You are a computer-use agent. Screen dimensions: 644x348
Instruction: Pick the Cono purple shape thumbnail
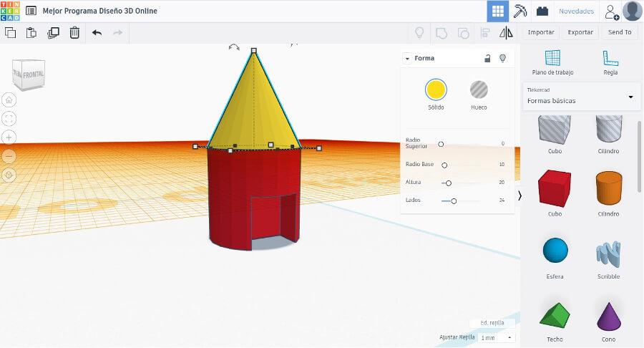[x=608, y=316]
